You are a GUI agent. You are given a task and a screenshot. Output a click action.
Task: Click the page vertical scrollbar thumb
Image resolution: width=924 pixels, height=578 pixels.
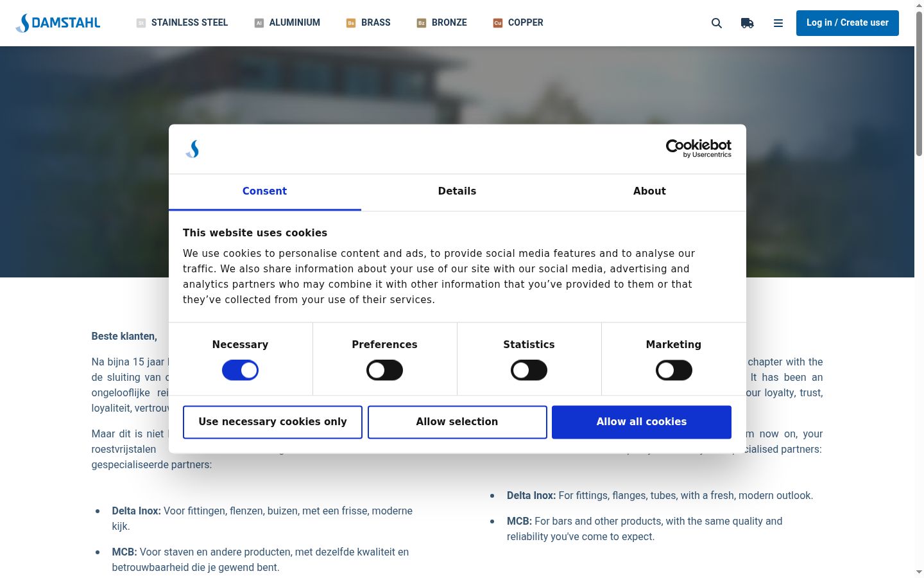tap(919, 83)
